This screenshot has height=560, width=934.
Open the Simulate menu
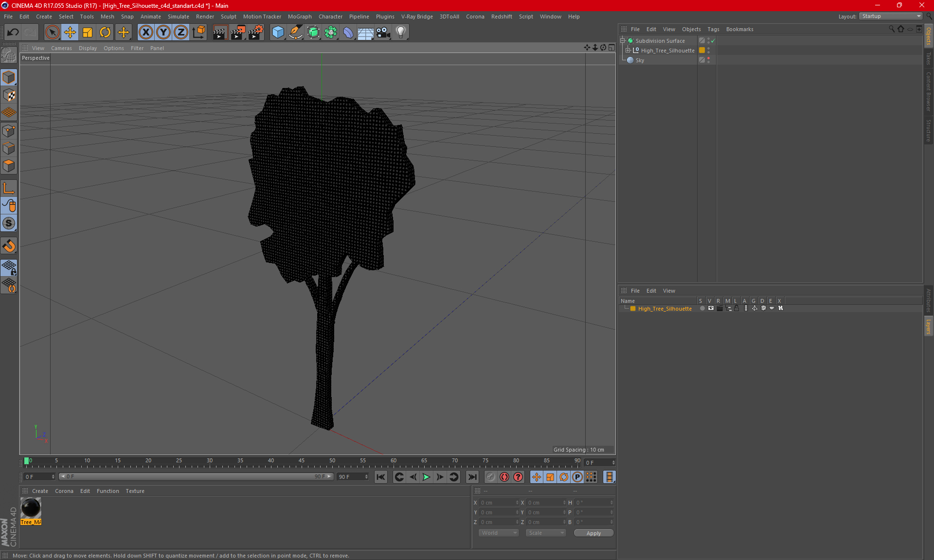point(179,17)
